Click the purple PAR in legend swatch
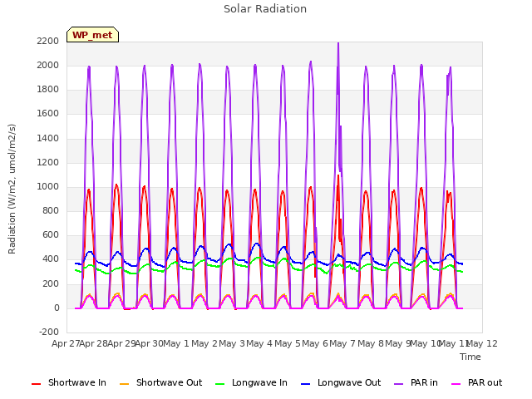The height and width of the screenshot is (399, 532). (x=399, y=384)
